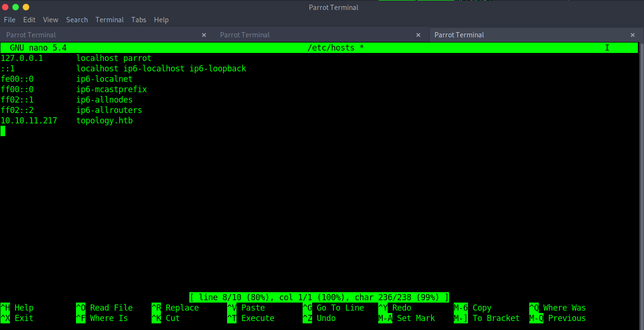The image size is (644, 330).
Task: Switch to the second Parrot Terminal tab
Action: pos(245,35)
